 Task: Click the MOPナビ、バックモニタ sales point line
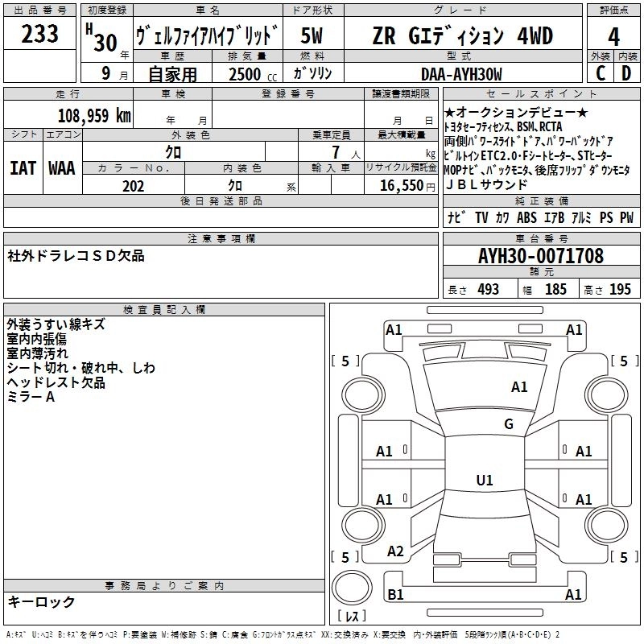point(537,170)
